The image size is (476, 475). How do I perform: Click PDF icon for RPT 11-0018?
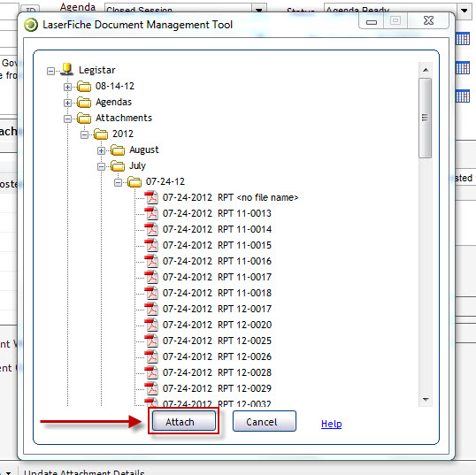coord(151,293)
